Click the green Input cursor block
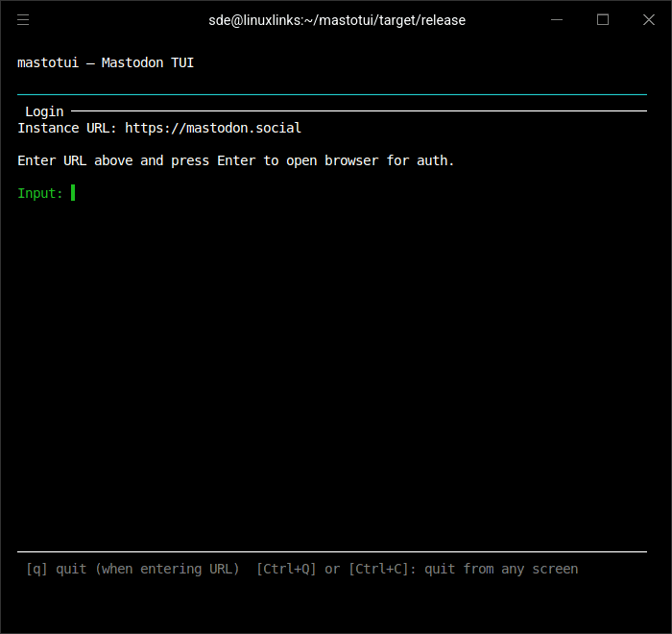Viewport: 672px width, 634px height. 73,193
